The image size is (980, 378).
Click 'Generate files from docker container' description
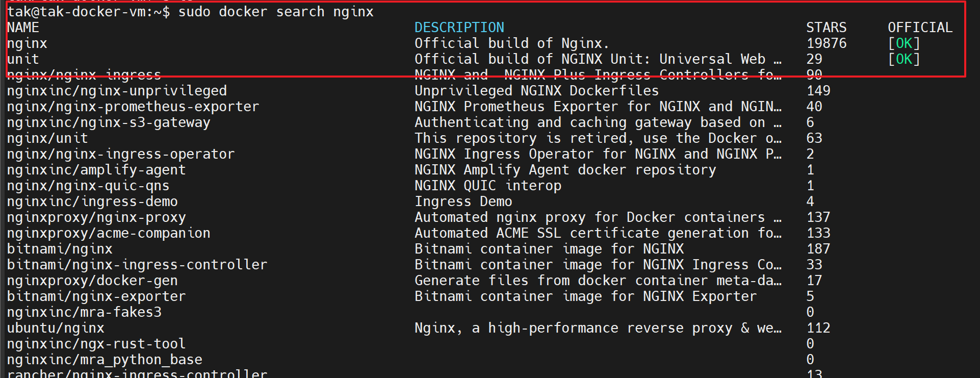click(x=598, y=281)
